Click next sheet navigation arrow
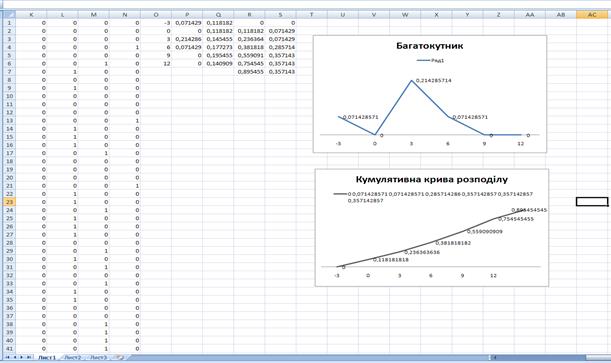 click(21, 357)
